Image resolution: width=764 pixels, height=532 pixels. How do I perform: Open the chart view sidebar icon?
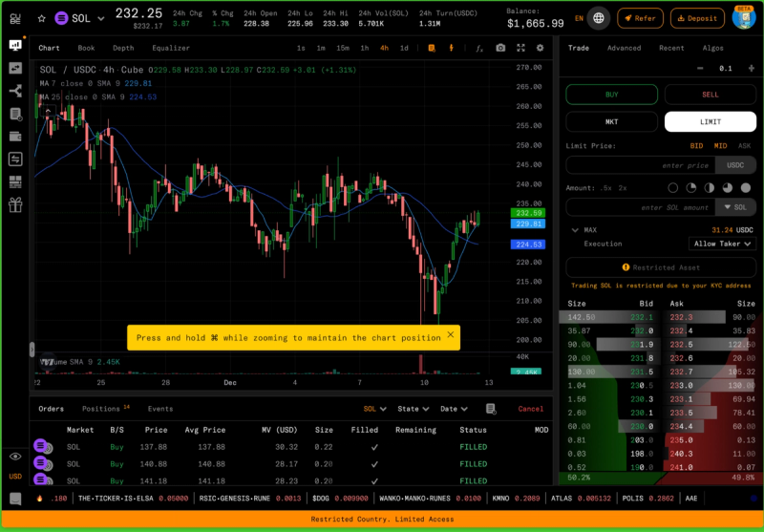point(15,45)
